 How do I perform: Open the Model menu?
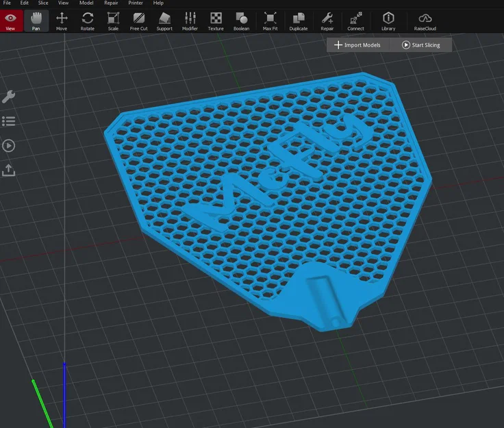pyautogui.click(x=86, y=3)
